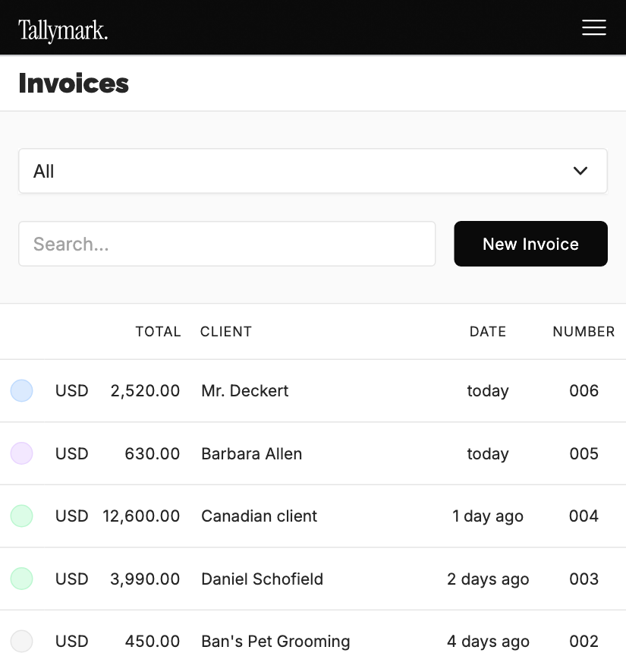
Task: Open the hamburger menu icon
Action: 594,27
